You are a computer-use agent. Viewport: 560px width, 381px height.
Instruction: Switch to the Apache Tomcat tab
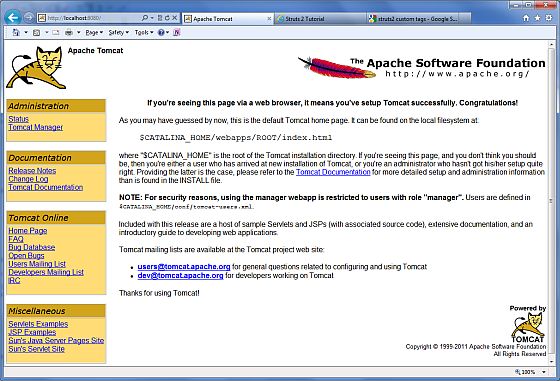point(228,19)
